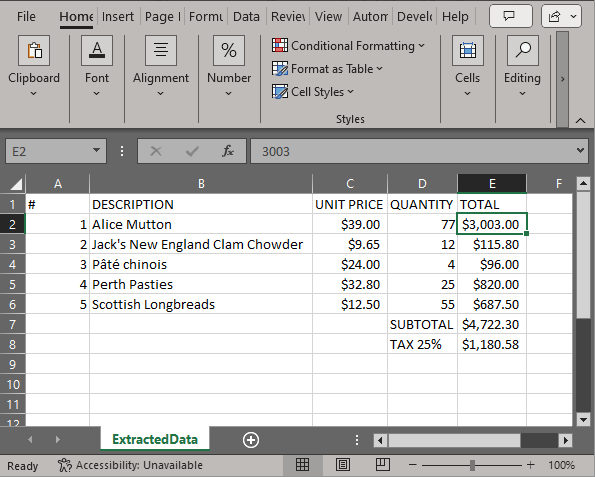595x477 pixels.
Task: Select the $1,180.58 tax cell
Action: [492, 345]
